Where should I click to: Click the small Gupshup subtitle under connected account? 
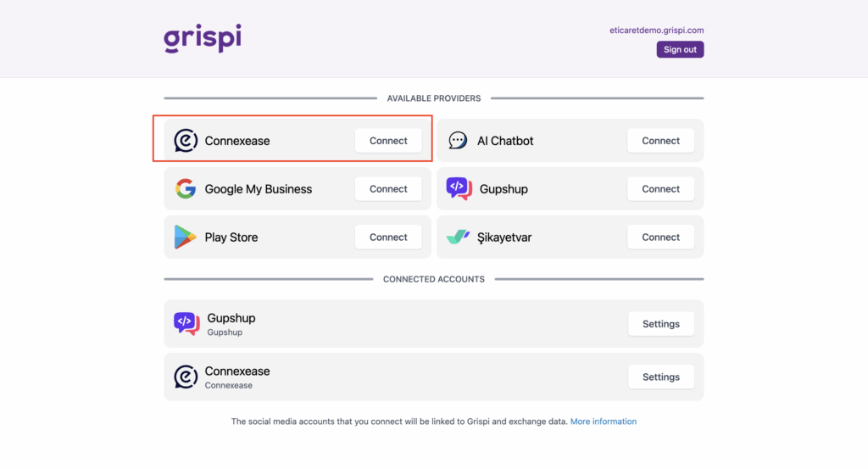point(225,332)
